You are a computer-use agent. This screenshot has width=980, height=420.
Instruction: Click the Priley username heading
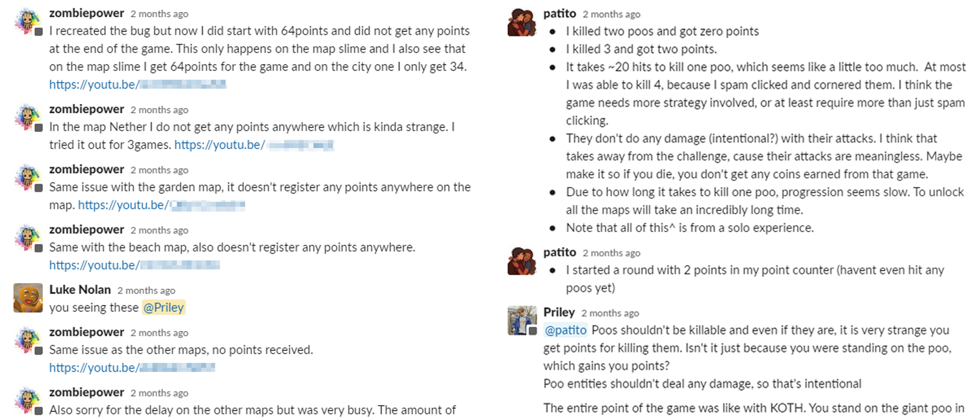[x=559, y=312]
